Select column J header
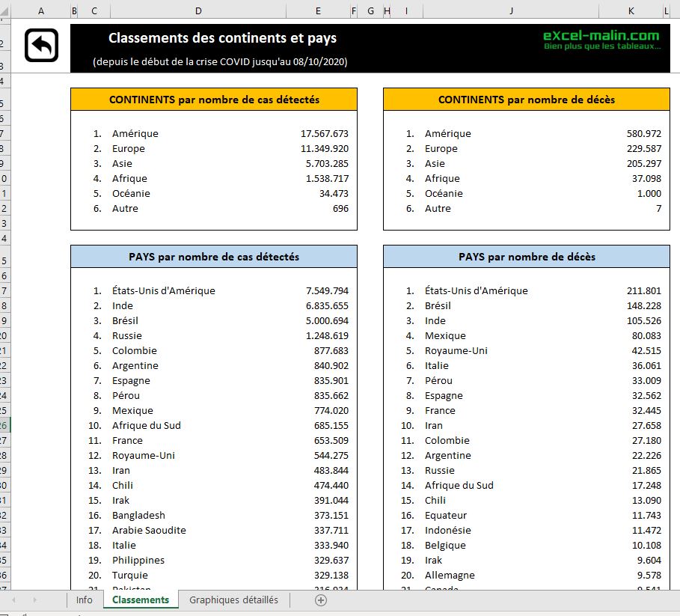Screen dimensions: 680x616 pos(511,10)
